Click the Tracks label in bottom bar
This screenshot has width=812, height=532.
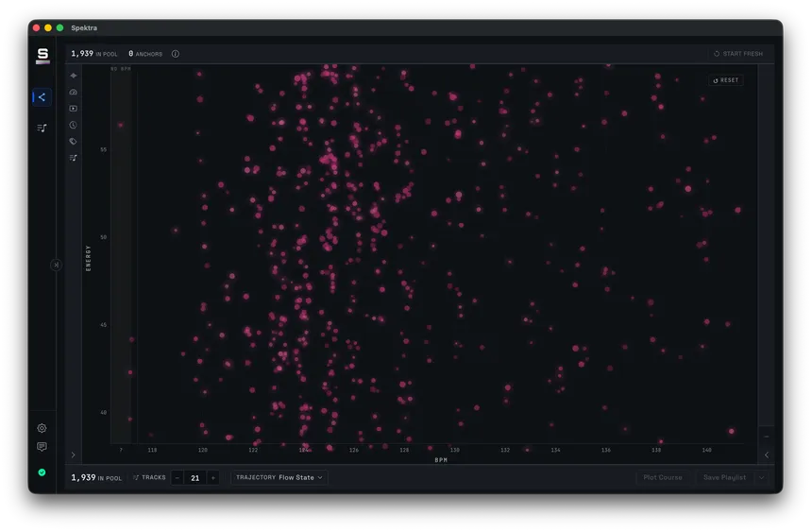149,477
